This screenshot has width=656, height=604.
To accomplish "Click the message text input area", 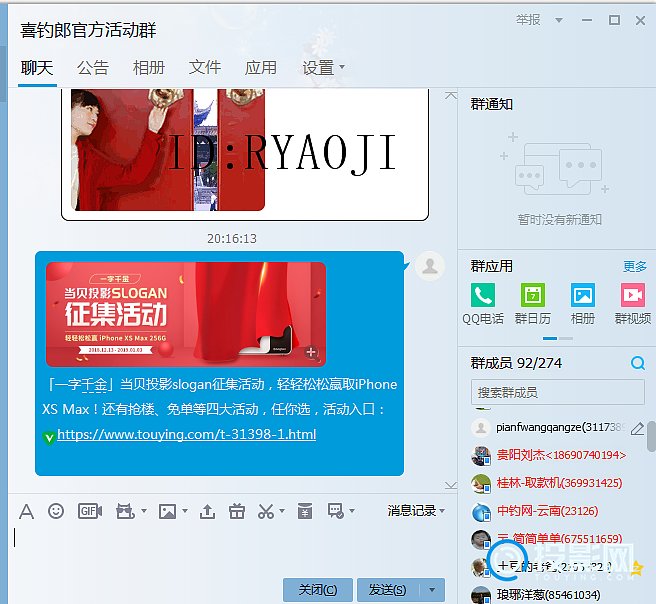I will click(232, 548).
